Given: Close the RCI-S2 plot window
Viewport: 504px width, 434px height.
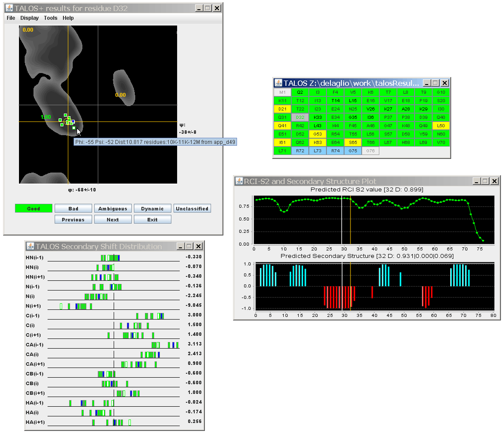Looking at the screenshot, I should click(495, 181).
